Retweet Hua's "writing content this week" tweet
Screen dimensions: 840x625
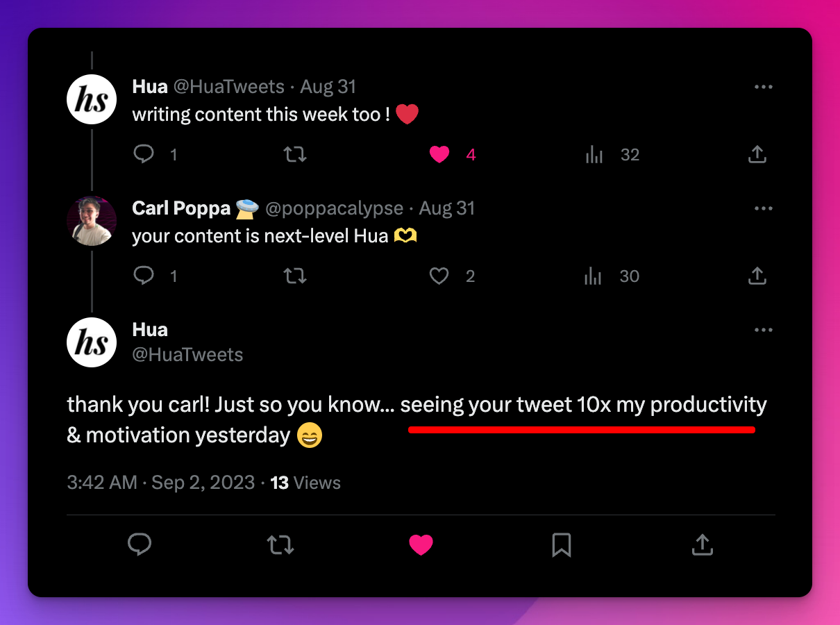pyautogui.click(x=295, y=154)
